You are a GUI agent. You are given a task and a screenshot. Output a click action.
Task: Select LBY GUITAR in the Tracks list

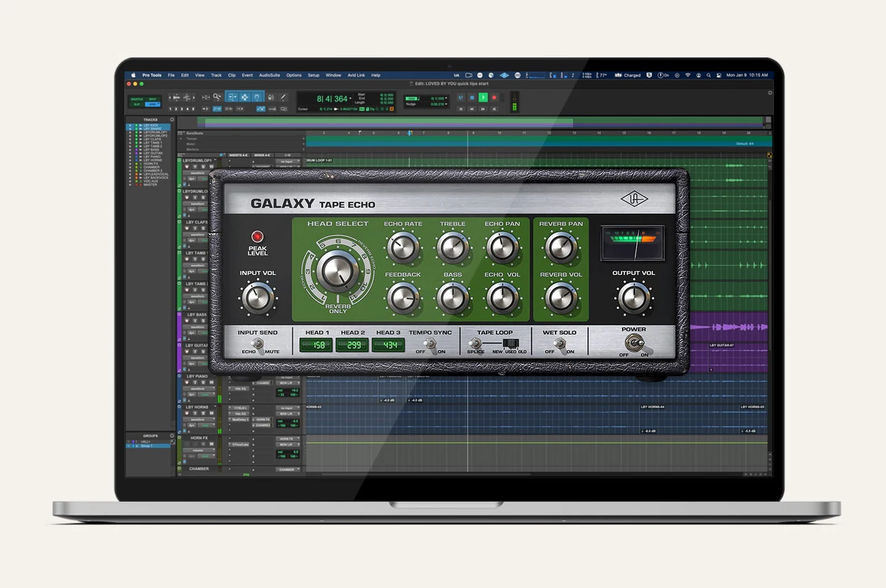[x=153, y=153]
